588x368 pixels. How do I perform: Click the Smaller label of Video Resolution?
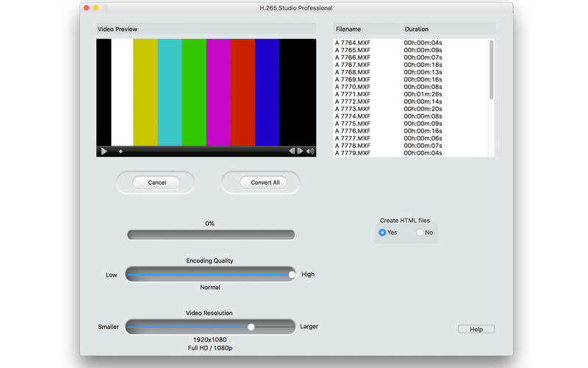click(x=108, y=327)
